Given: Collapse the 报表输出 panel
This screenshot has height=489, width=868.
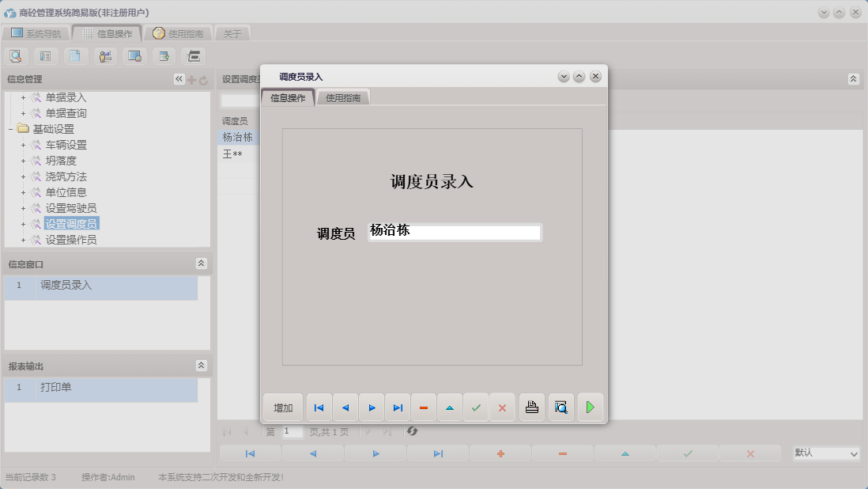Looking at the screenshot, I should (x=202, y=366).
